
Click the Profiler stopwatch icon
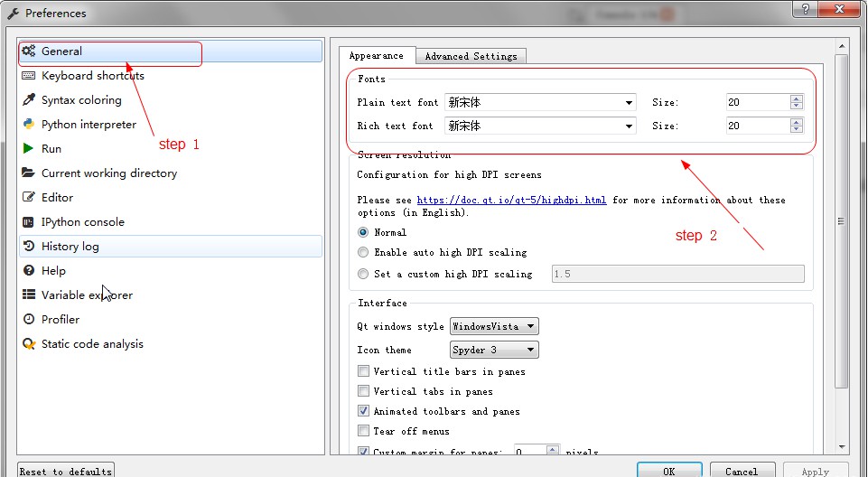coord(29,319)
